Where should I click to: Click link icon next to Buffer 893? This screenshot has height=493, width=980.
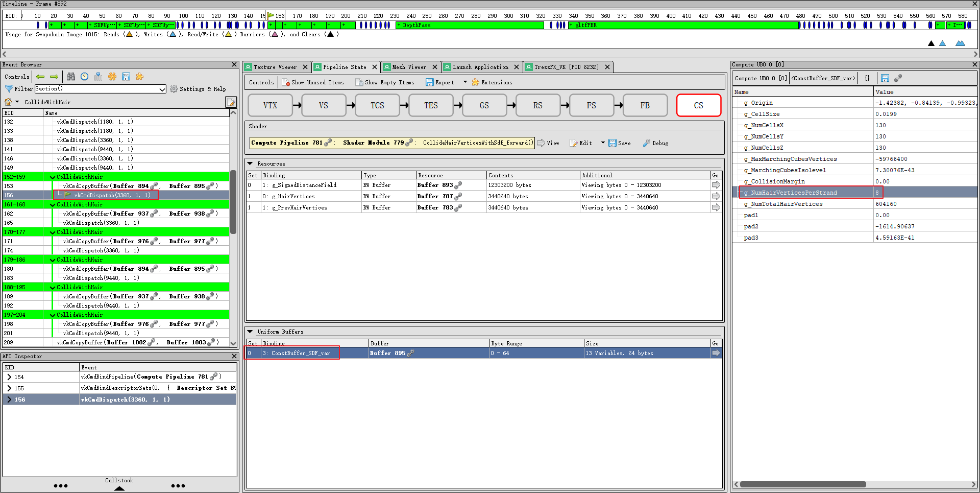pos(458,185)
